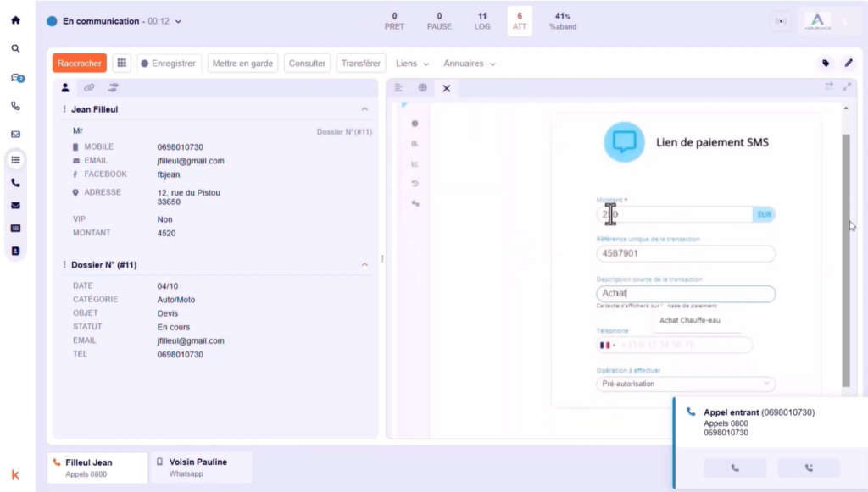This screenshot has height=492, width=868.
Task: Click the payment form vertical scrollbar
Action: 844,254
